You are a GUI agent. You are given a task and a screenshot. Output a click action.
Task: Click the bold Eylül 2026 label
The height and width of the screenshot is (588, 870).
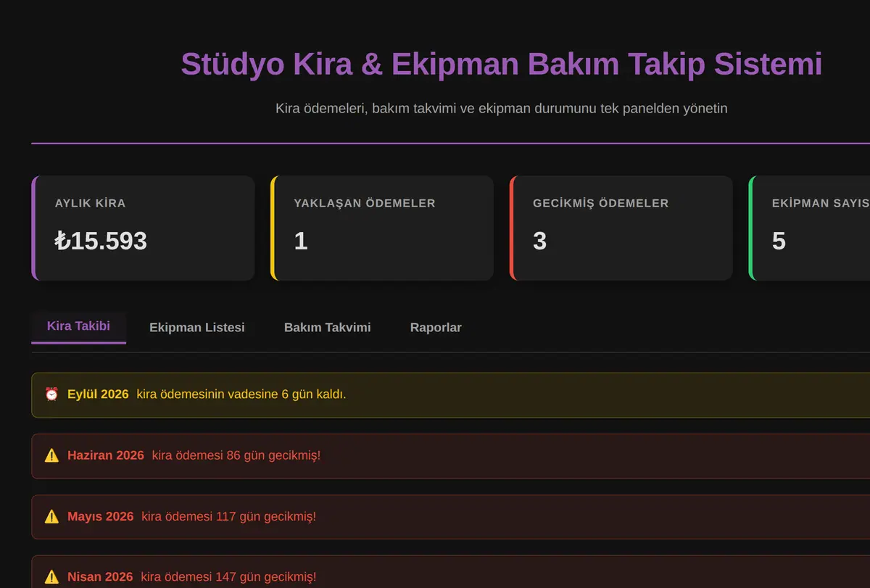pyautogui.click(x=98, y=394)
